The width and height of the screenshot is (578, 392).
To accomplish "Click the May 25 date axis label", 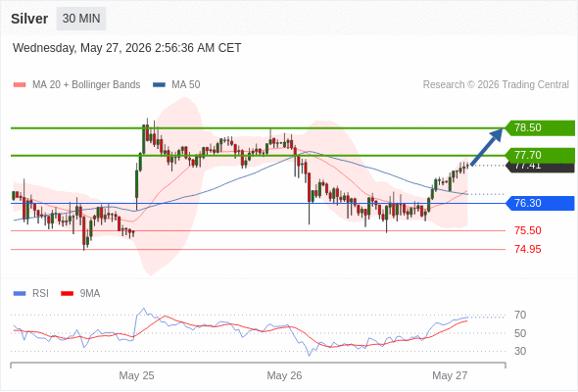I will coord(136,375).
